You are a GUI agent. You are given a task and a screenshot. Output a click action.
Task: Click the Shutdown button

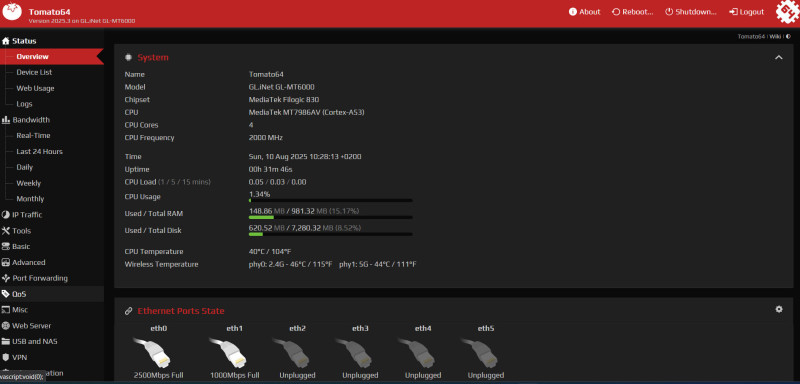pos(691,12)
